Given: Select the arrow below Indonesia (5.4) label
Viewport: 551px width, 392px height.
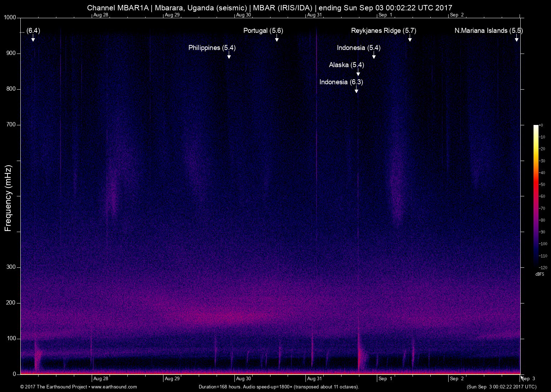Looking at the screenshot, I should click(374, 55).
